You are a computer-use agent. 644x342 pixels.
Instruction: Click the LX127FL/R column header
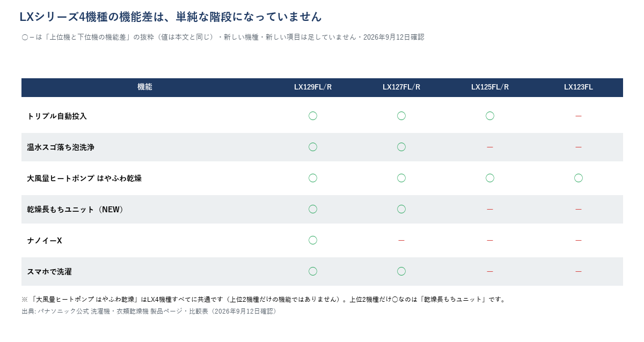coord(401,87)
